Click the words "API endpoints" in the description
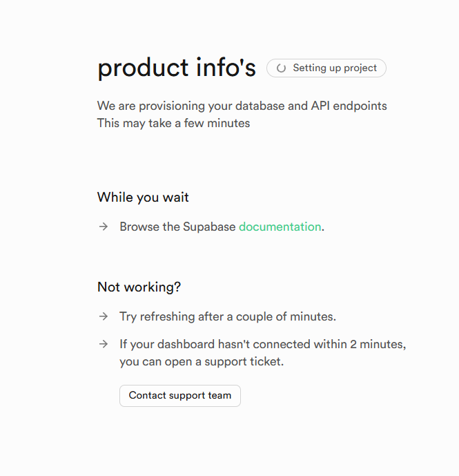Viewport: 459px width, 476px height. click(x=349, y=106)
